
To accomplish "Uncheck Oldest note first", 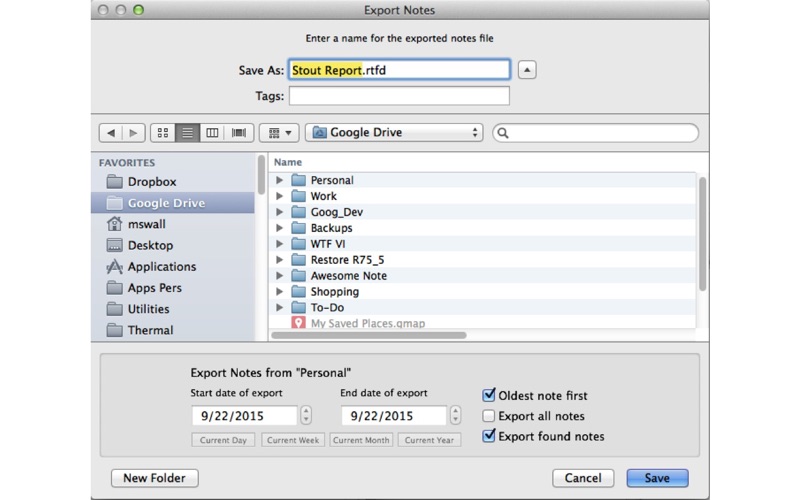I will (x=489, y=395).
